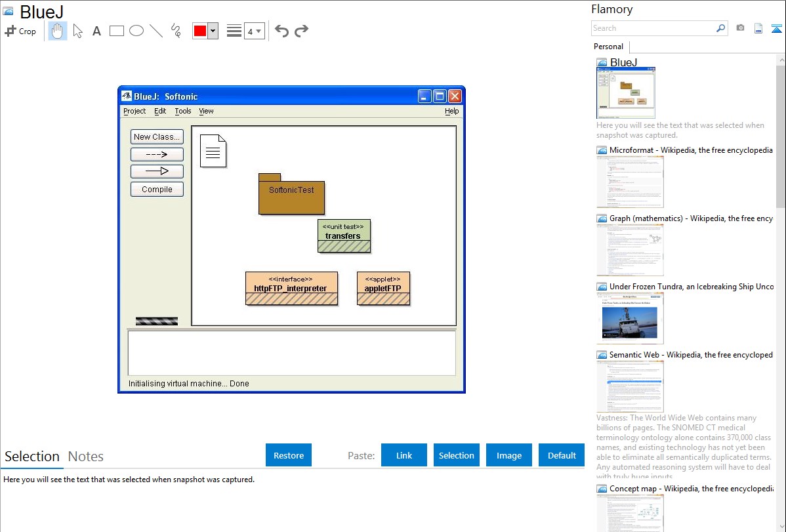The image size is (786, 532).
Task: Undo the last annotation
Action: [x=281, y=31]
